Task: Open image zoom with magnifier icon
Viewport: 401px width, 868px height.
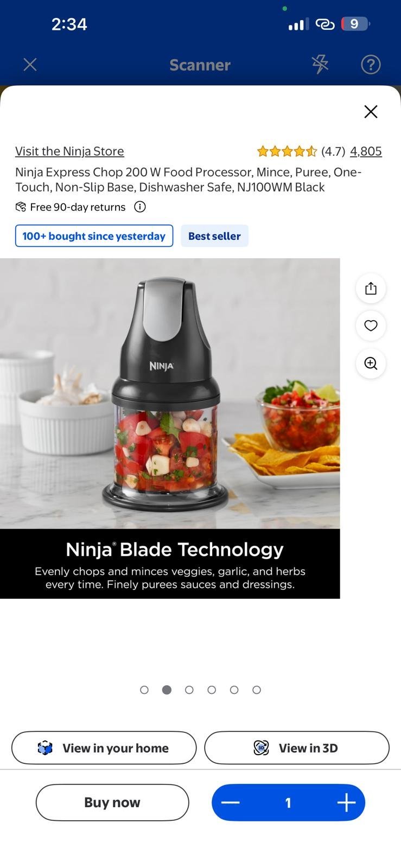Action: [371, 363]
